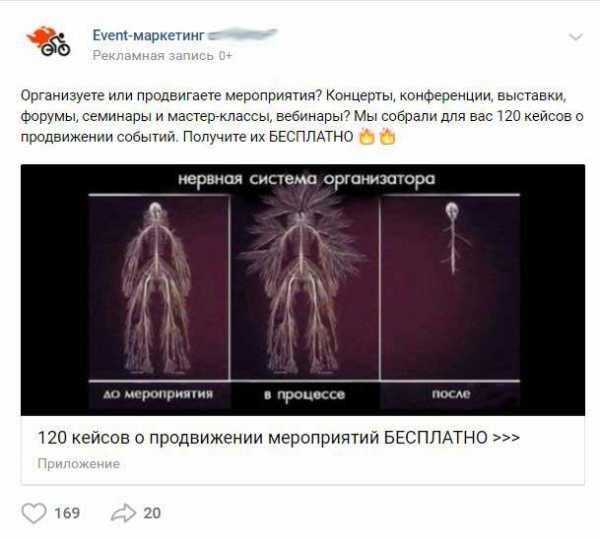Click the нервная система организатора heading

click(307, 179)
